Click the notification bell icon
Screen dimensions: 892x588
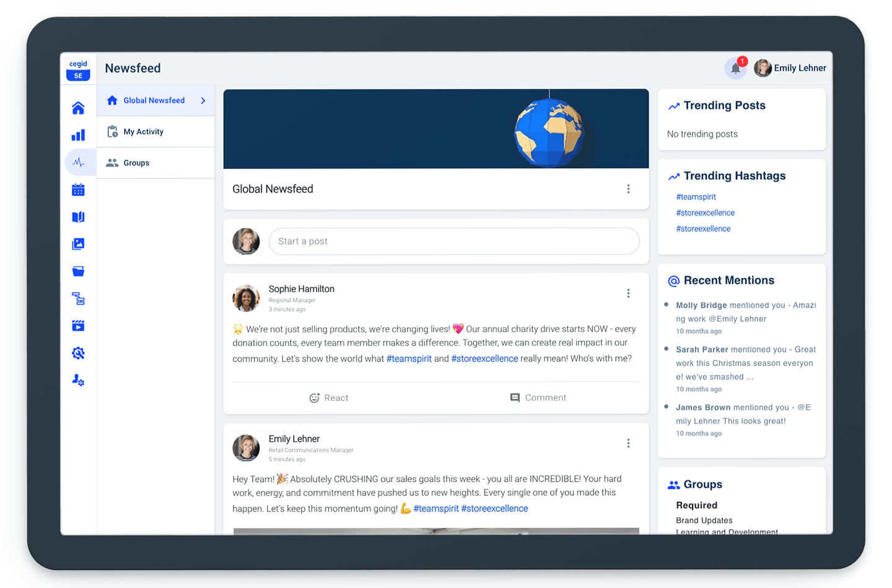click(735, 69)
